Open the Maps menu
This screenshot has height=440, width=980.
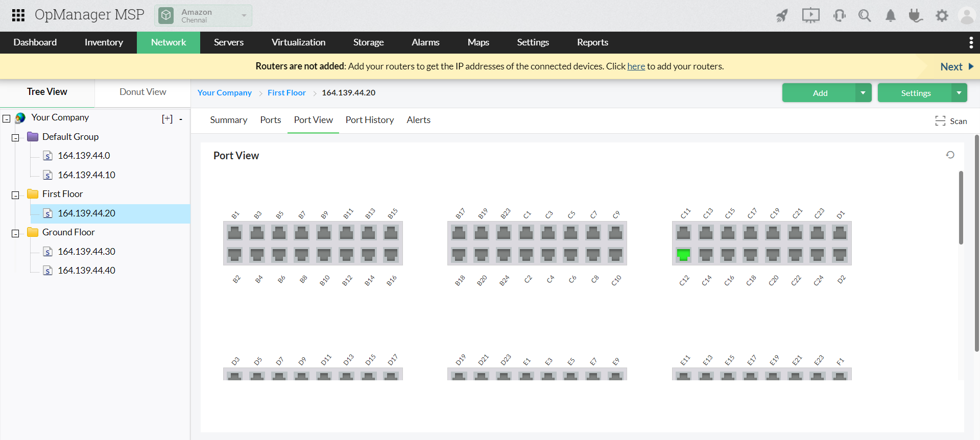point(478,42)
